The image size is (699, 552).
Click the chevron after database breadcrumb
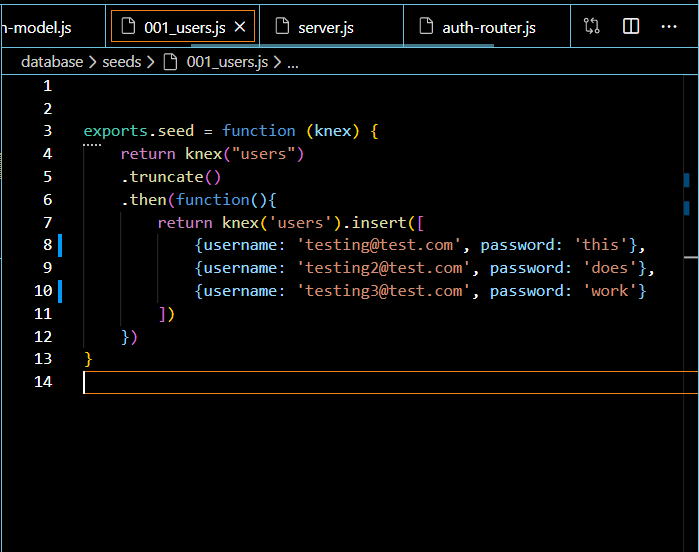(x=92, y=62)
